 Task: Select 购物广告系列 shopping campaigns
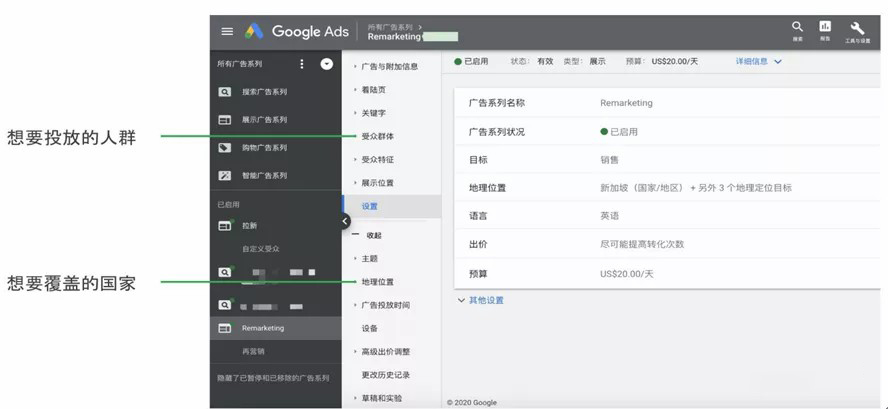264,148
